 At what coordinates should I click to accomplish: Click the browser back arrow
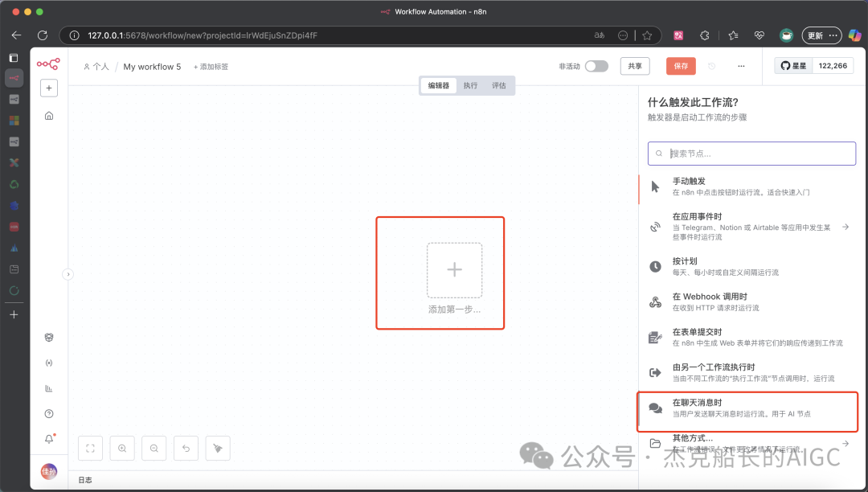(x=17, y=35)
